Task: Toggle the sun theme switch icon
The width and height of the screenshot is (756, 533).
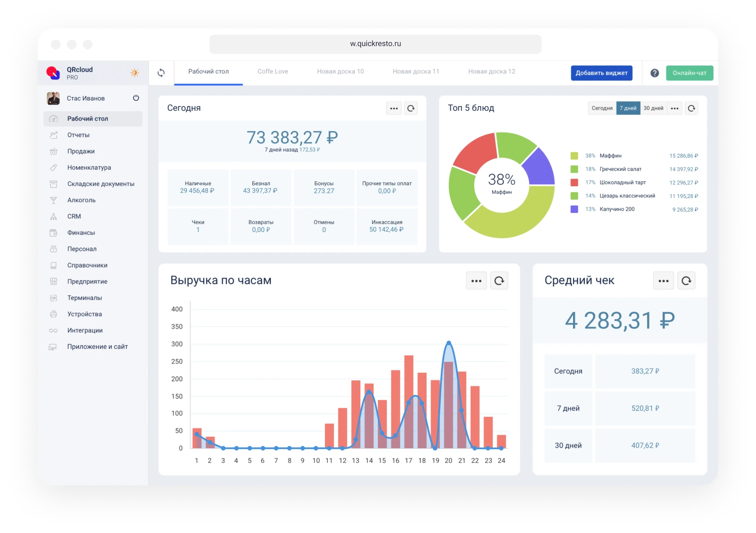Action: pyautogui.click(x=134, y=73)
